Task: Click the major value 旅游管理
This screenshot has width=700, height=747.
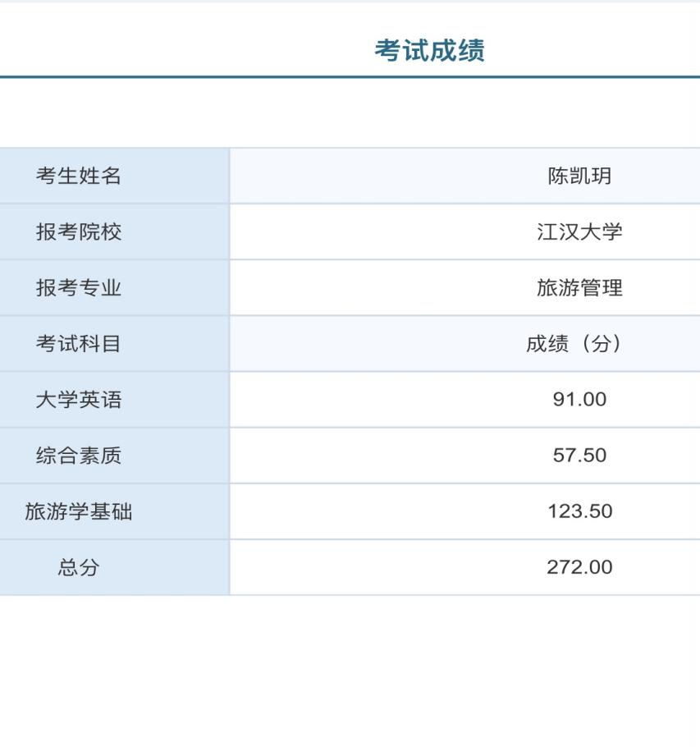Action: (x=579, y=288)
